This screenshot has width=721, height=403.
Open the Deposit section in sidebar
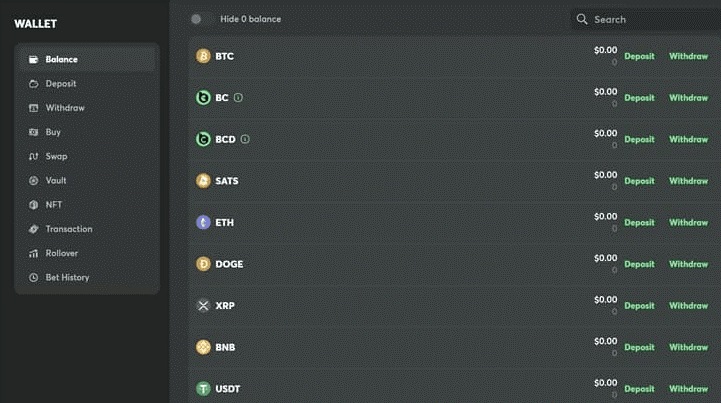coord(61,84)
